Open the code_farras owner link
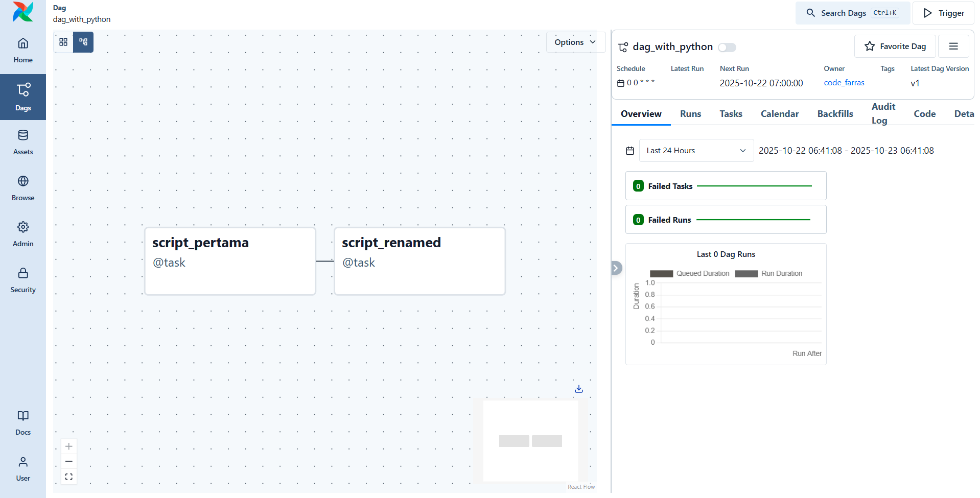The image size is (980, 498). (x=844, y=83)
